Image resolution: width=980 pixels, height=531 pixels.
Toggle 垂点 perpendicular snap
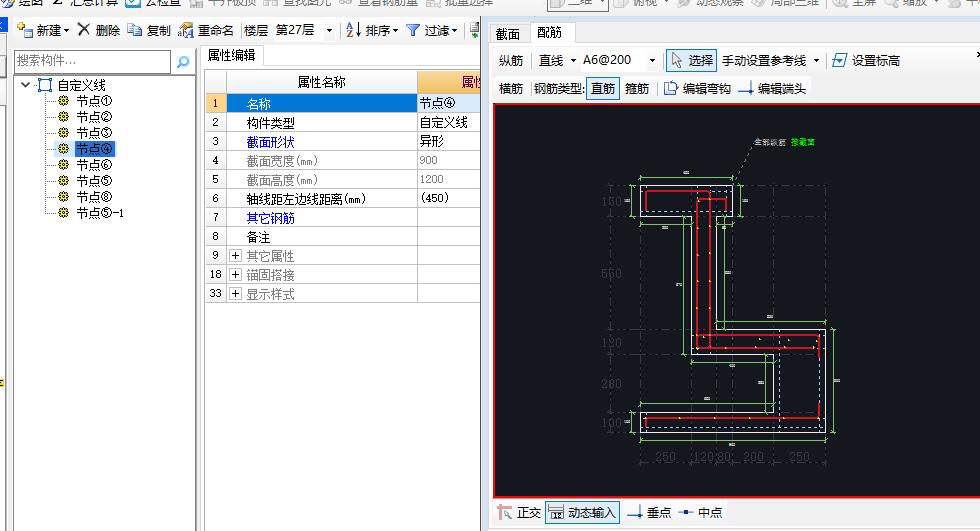pyautogui.click(x=649, y=513)
